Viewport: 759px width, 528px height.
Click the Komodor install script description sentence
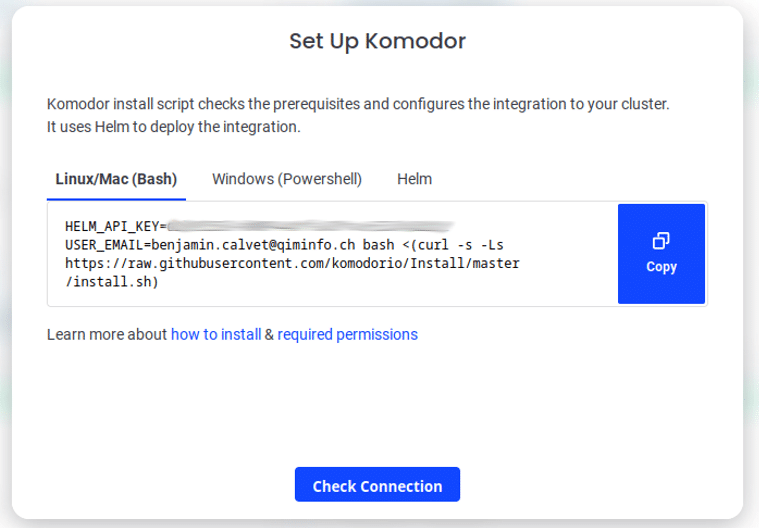click(x=358, y=104)
